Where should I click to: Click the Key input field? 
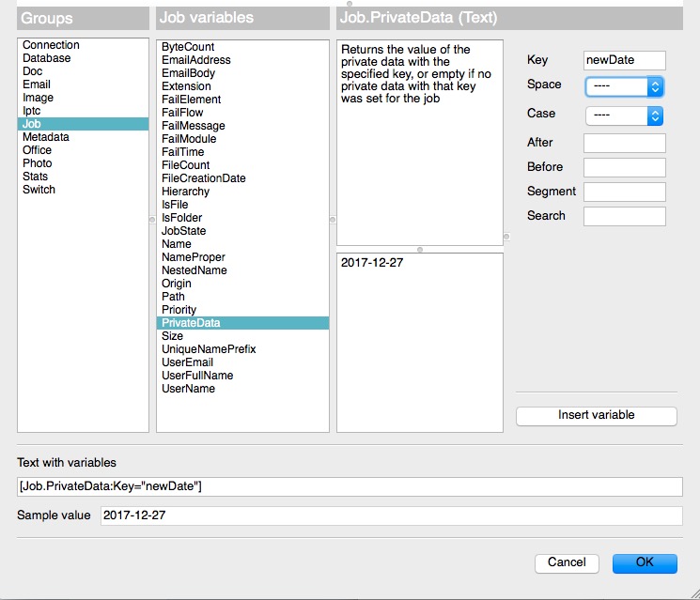tap(624, 60)
